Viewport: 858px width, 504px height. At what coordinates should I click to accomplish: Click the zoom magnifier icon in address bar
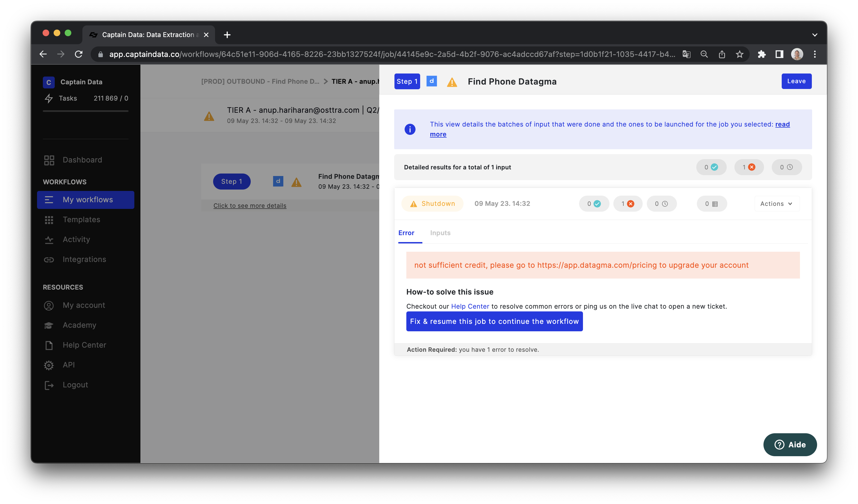click(704, 54)
